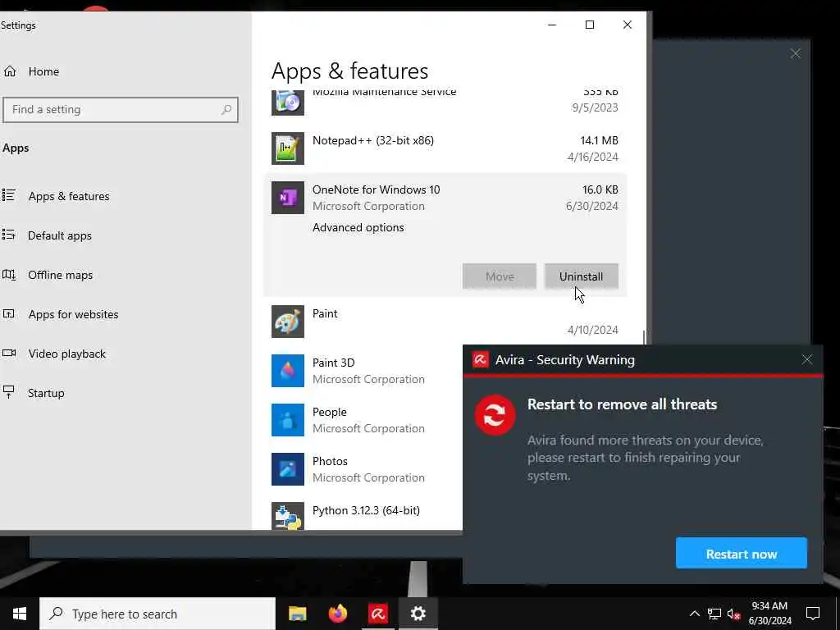The image size is (840, 630).
Task: Click the Settings gear in taskbar
Action: 418,614
